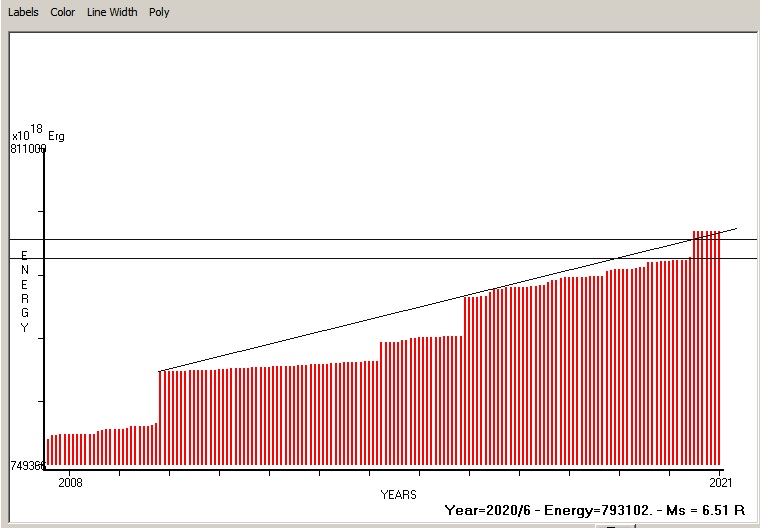Select the vertical ENERGY axis title

[25, 292]
